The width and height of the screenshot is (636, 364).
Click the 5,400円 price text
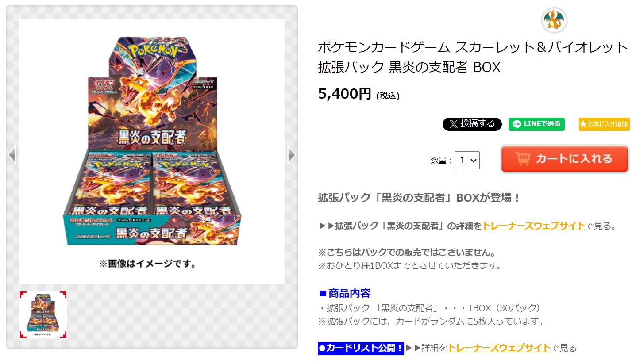(x=344, y=94)
